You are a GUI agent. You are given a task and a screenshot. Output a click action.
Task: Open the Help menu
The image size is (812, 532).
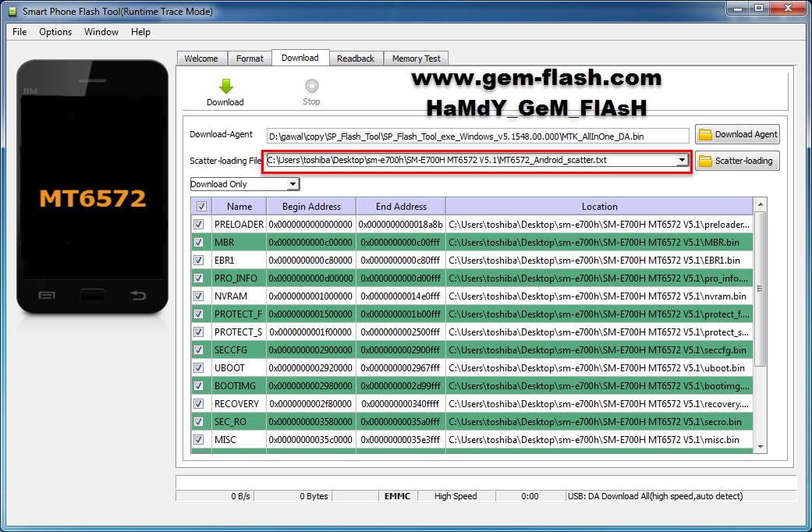(140, 32)
